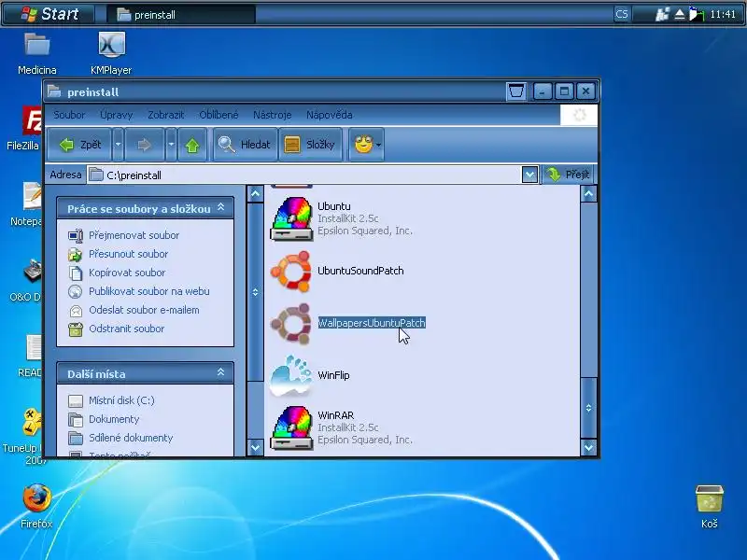The width and height of the screenshot is (747, 560).
Task: Click the copy file icon
Action: point(76,273)
